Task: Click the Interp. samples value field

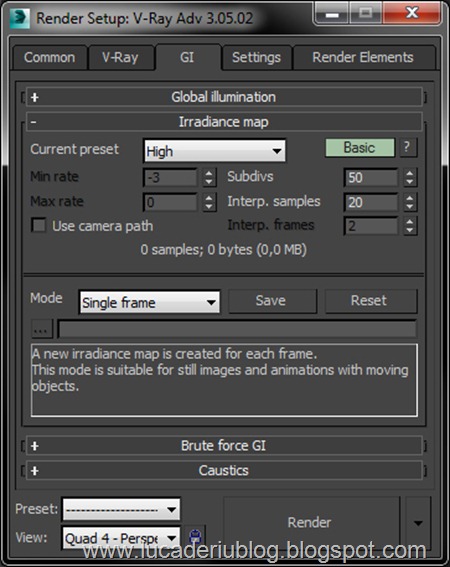Action: (x=371, y=202)
